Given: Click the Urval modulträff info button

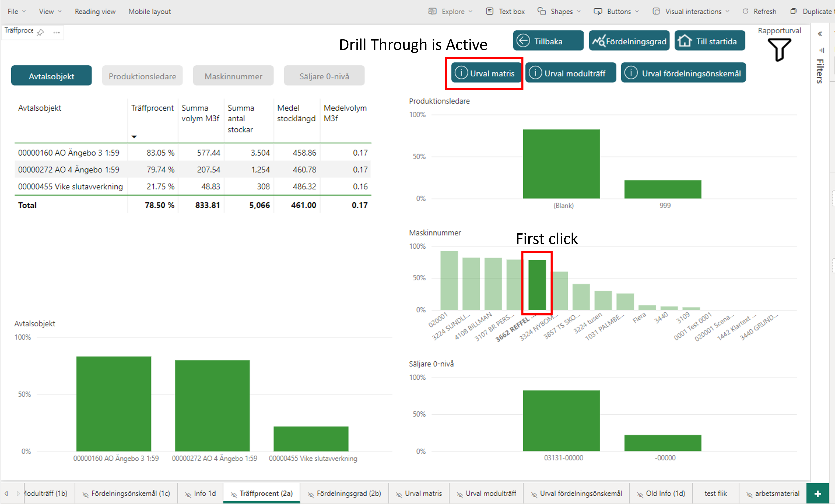Looking at the screenshot, I should click(x=570, y=73).
